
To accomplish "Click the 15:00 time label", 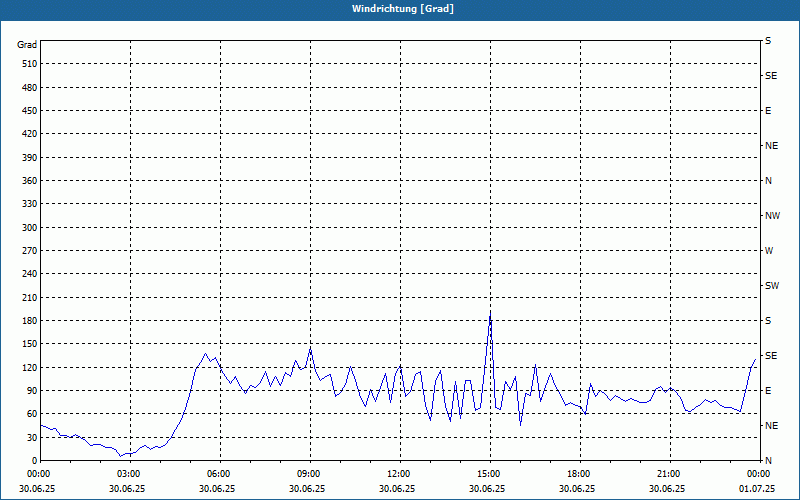I will [x=490, y=474].
